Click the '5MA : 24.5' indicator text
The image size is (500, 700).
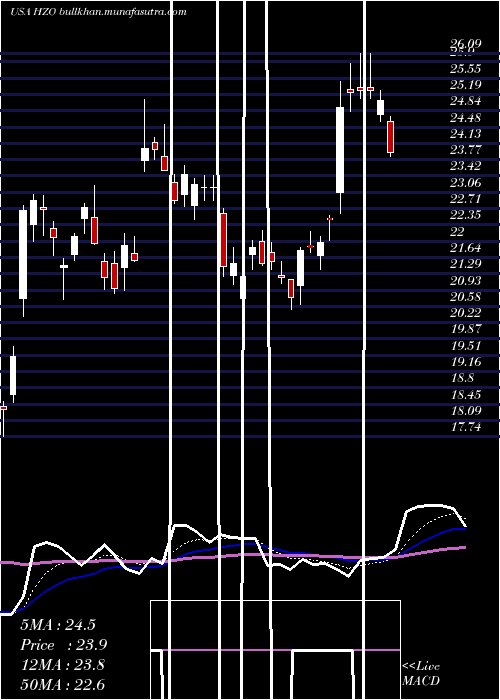(58, 625)
